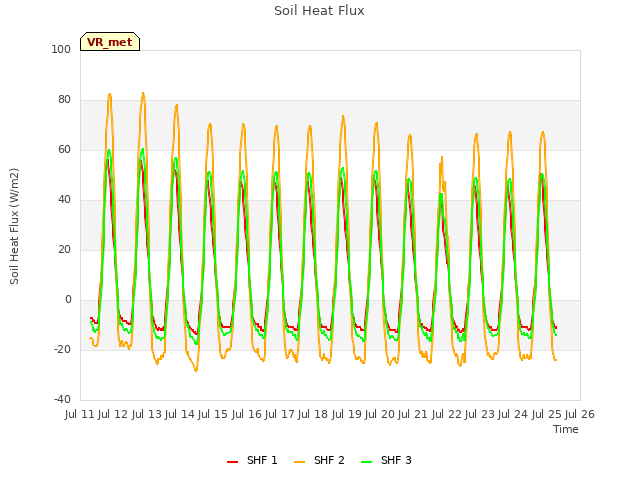This screenshot has height=480, width=640.
Task: Click the 80 y-axis tick label
Action: click(64, 100)
